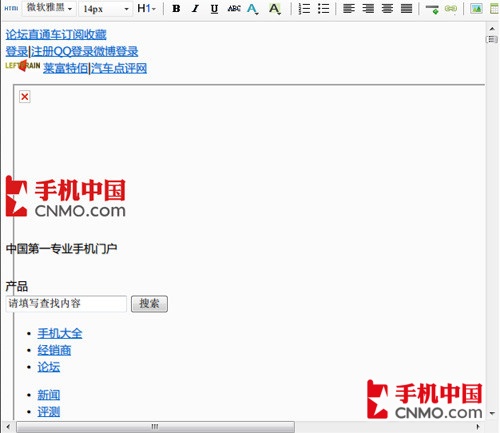This screenshot has height=433, width=500.
Task: Switch to HTML source mode
Action: (x=11, y=8)
